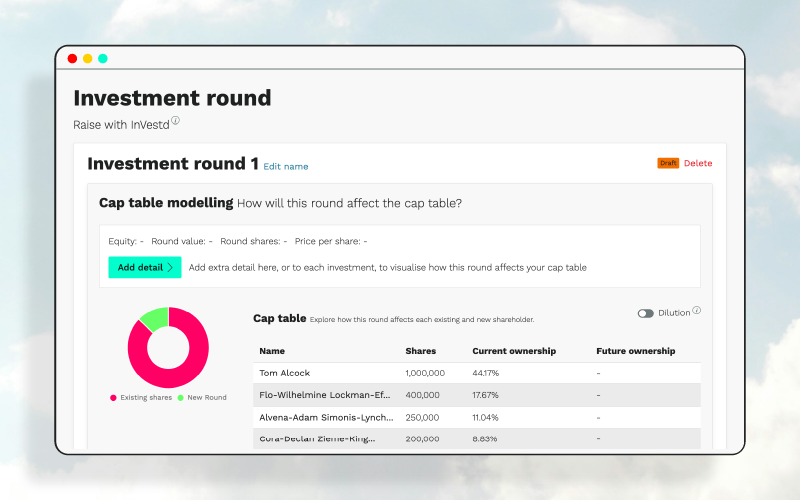
Task: Click the Cap table modelling heading
Action: tap(166, 203)
